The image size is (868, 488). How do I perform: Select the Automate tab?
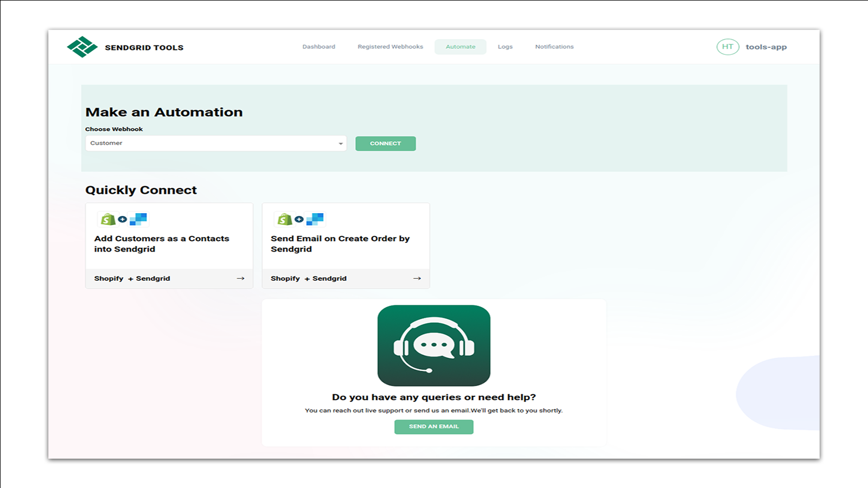click(x=460, y=47)
